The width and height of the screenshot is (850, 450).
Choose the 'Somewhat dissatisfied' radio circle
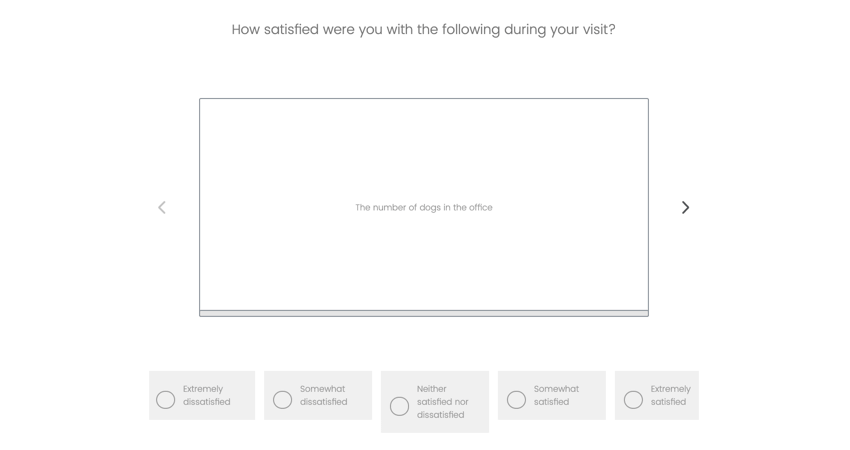pyautogui.click(x=283, y=400)
